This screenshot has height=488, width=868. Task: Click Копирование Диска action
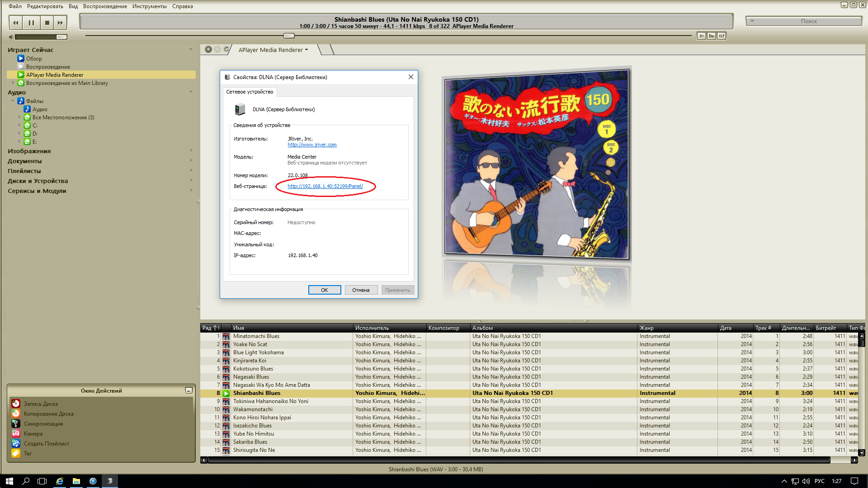click(48, 414)
